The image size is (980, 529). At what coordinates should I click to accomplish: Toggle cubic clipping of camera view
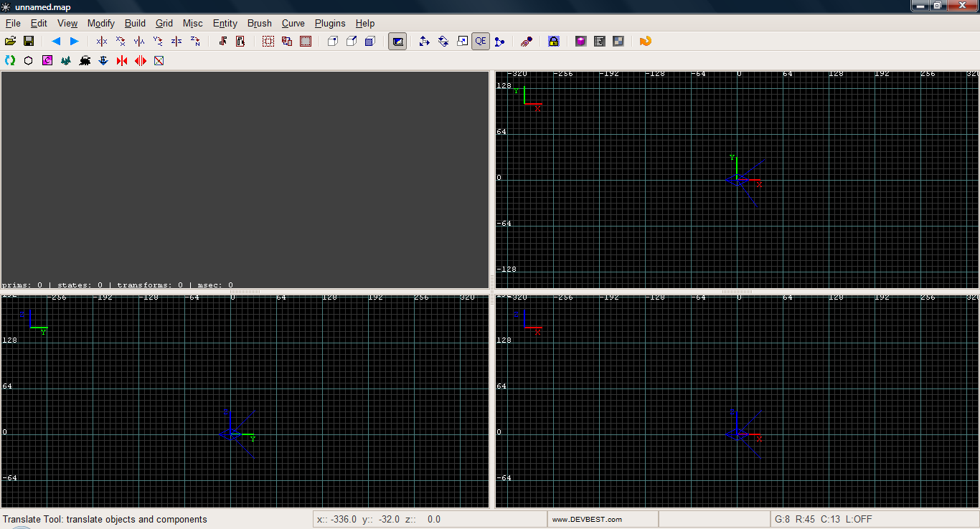397,42
